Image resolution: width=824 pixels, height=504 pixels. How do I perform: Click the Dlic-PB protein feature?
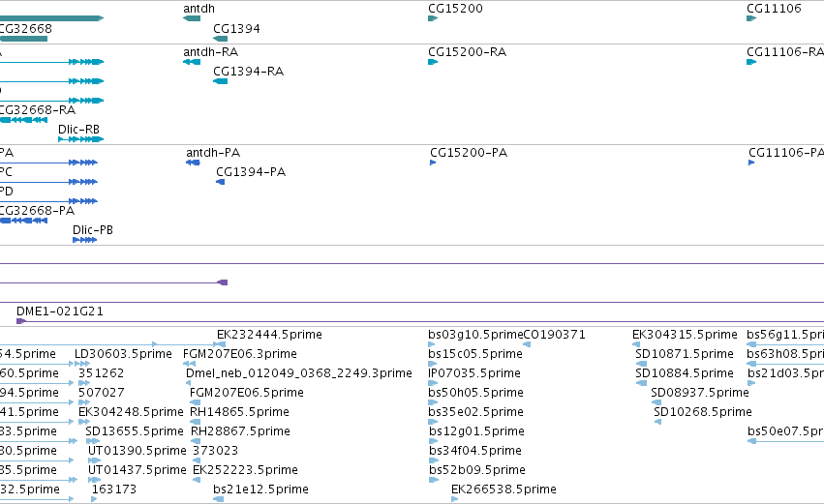click(x=85, y=240)
